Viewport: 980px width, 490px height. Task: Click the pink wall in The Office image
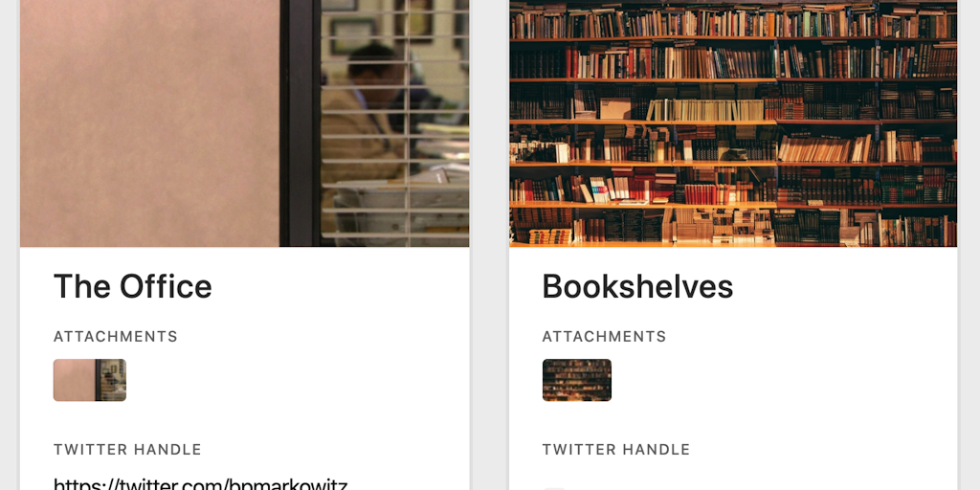150,123
